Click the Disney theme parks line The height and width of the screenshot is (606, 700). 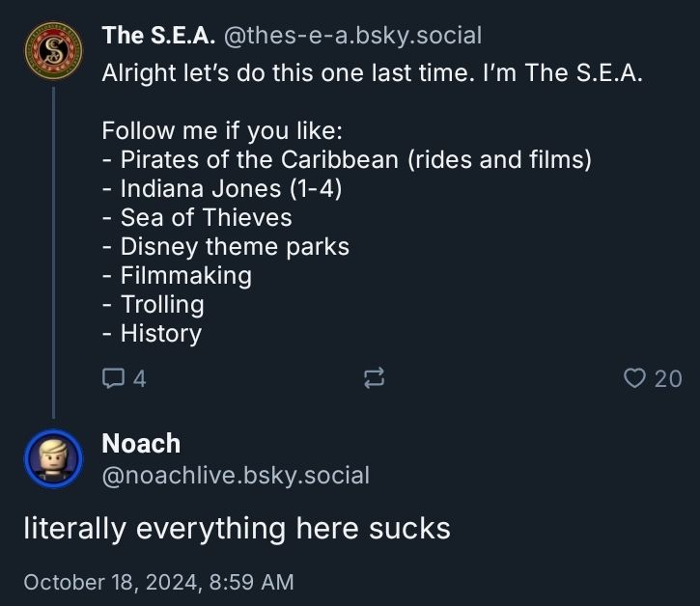[x=226, y=246]
